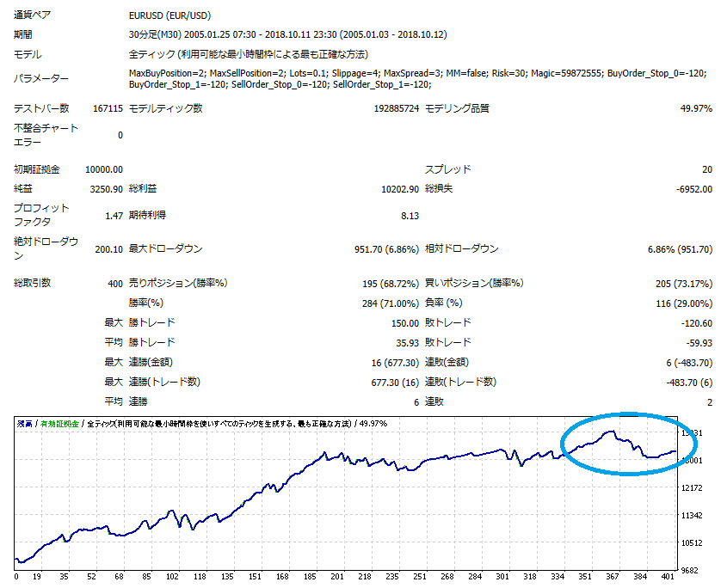
Task: Click the chart x-axis label 401
Action: click(x=668, y=577)
